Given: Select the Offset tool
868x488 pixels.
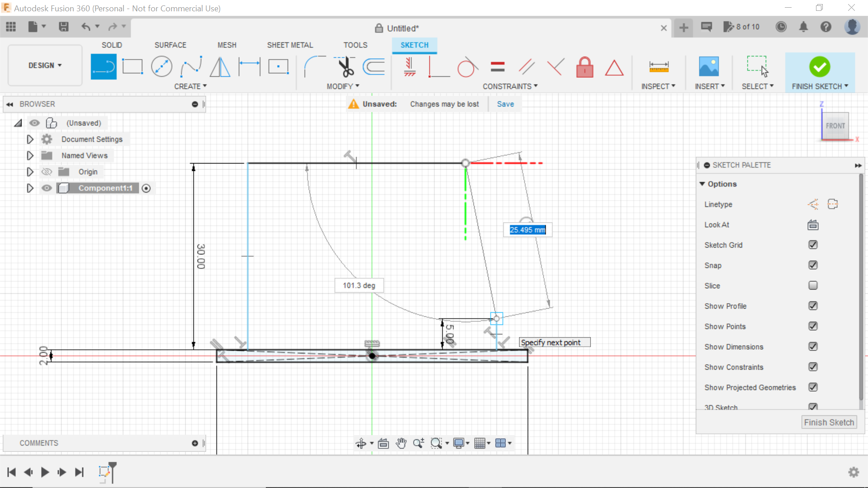Looking at the screenshot, I should coord(373,66).
